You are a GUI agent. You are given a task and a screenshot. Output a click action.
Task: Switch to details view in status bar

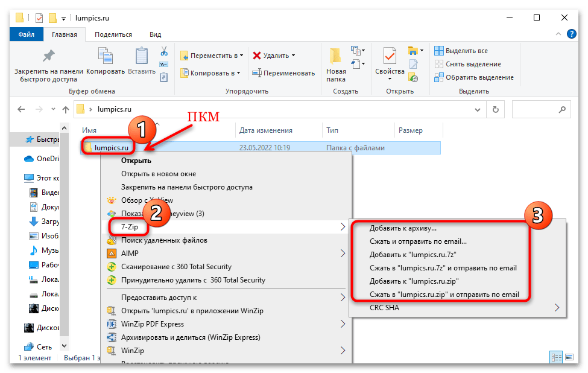tap(556, 357)
